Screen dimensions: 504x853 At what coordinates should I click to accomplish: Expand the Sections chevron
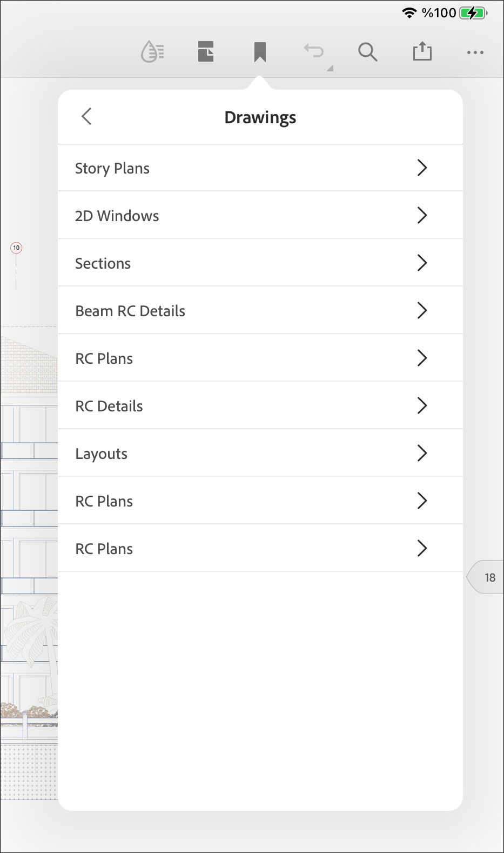point(422,263)
